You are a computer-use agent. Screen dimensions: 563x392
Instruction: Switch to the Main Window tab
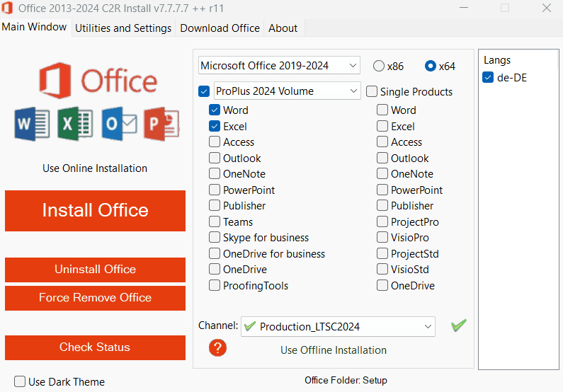[x=34, y=27]
